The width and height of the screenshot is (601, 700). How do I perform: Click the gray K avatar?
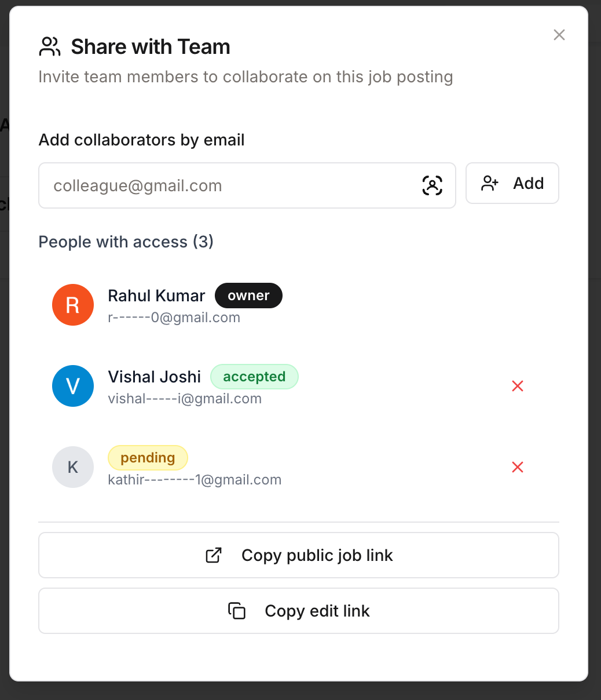(73, 467)
